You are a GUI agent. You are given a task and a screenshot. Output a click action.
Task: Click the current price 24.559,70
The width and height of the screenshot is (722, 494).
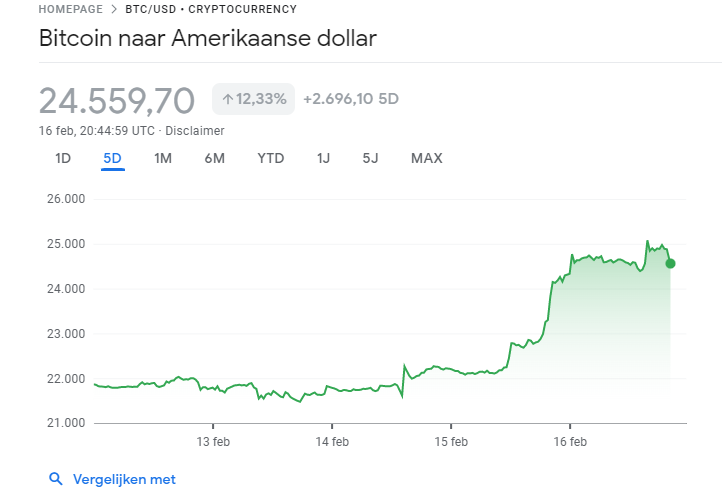click(x=116, y=101)
